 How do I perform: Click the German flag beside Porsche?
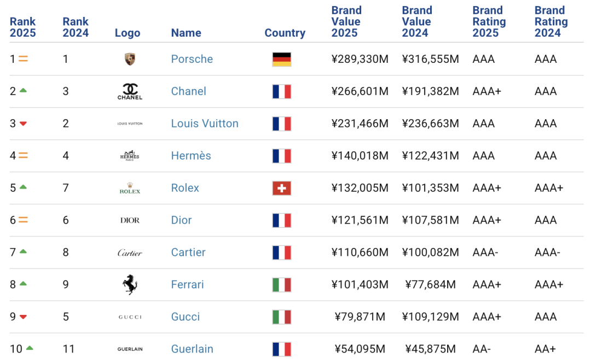(282, 59)
